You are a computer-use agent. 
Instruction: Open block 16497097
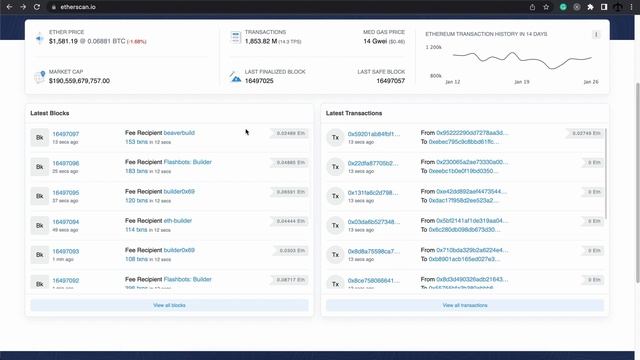(x=66, y=134)
